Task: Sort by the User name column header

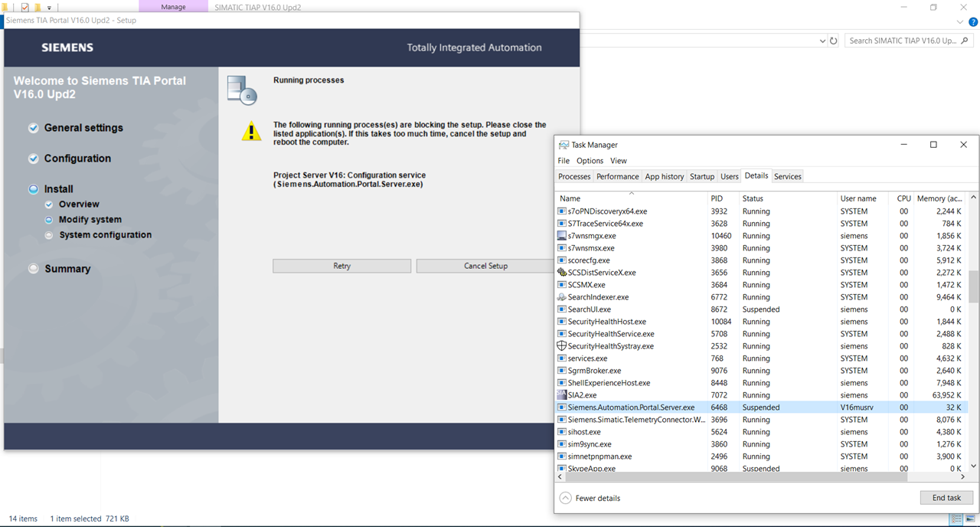Action: pos(864,198)
